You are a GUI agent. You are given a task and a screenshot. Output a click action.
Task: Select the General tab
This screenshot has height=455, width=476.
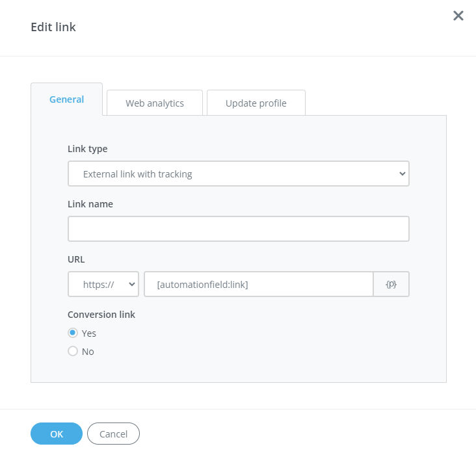67,99
